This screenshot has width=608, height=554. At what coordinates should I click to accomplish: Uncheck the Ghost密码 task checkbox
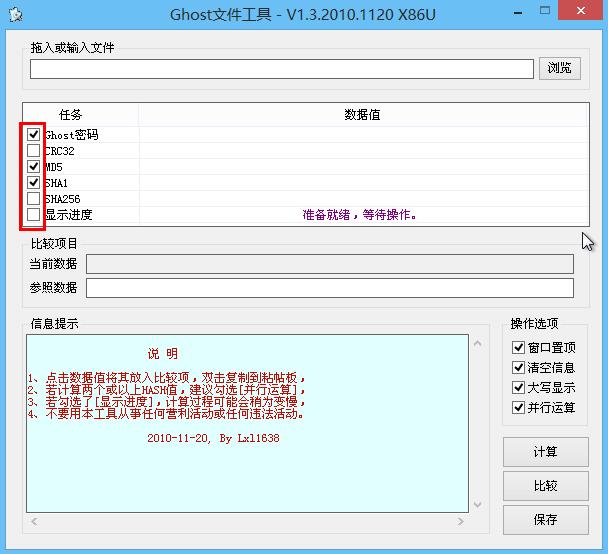pos(34,135)
